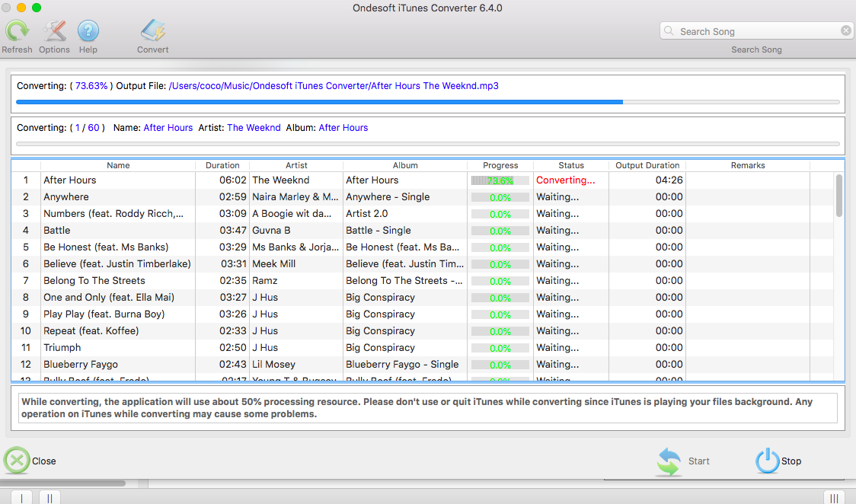Image resolution: width=856 pixels, height=504 pixels.
Task: Click the top conversion progress bar
Action: [428, 102]
